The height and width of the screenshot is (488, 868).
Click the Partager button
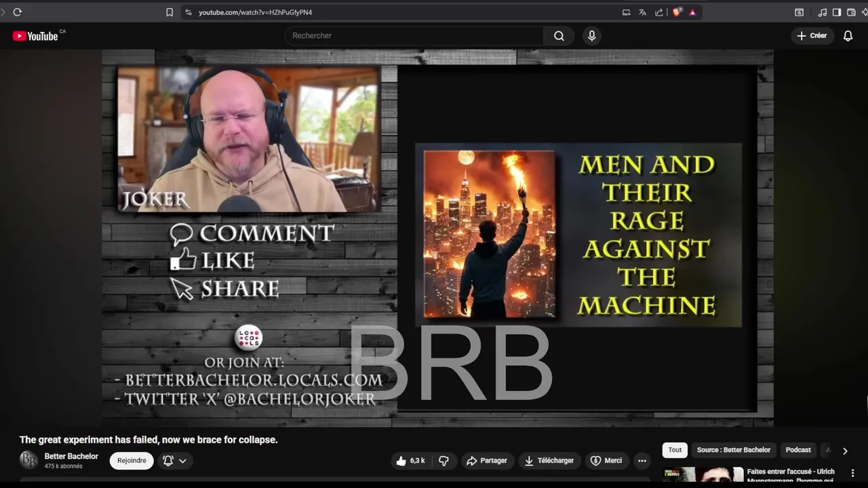487,461
